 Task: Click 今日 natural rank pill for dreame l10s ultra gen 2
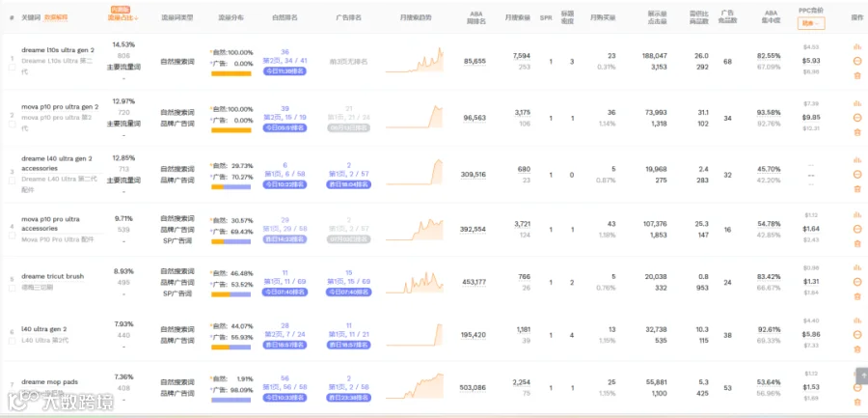click(285, 71)
